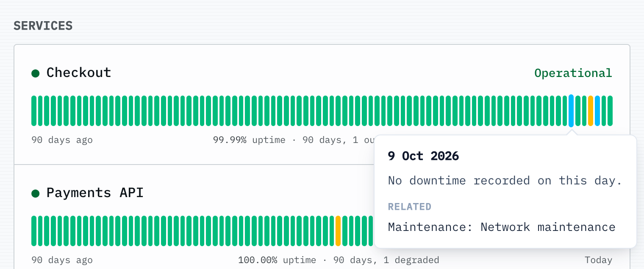This screenshot has height=269, width=644.
Task: Click the Checkout service name
Action: [79, 73]
